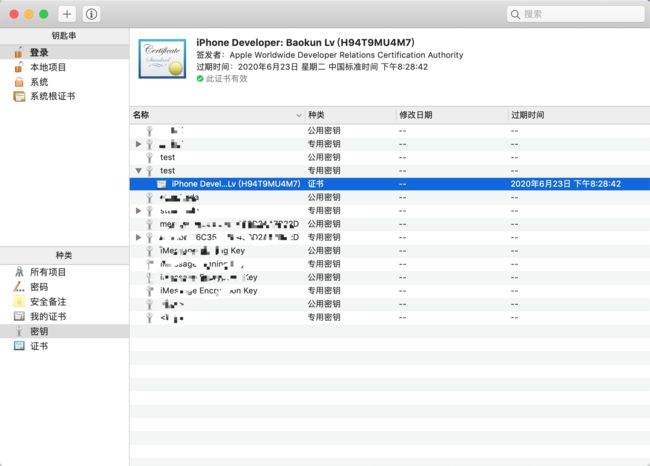Show 密钥 category

[65, 331]
